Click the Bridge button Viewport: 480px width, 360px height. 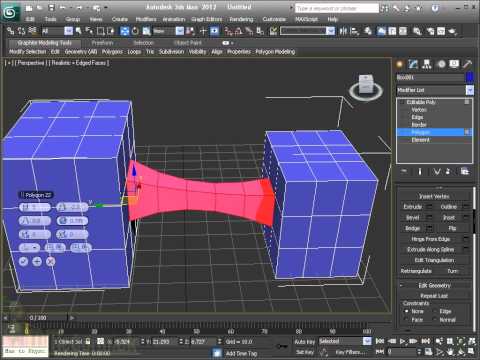pos(412,228)
